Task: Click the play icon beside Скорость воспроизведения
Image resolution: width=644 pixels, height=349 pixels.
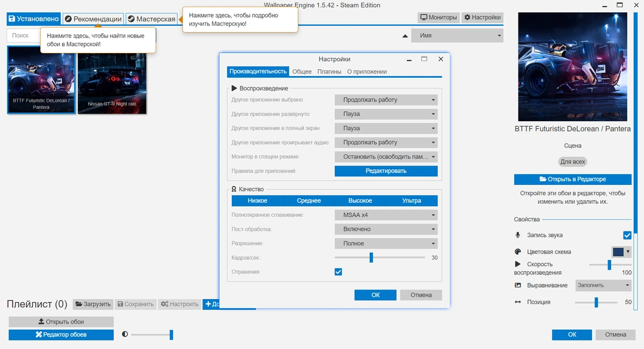Action: pyautogui.click(x=518, y=264)
